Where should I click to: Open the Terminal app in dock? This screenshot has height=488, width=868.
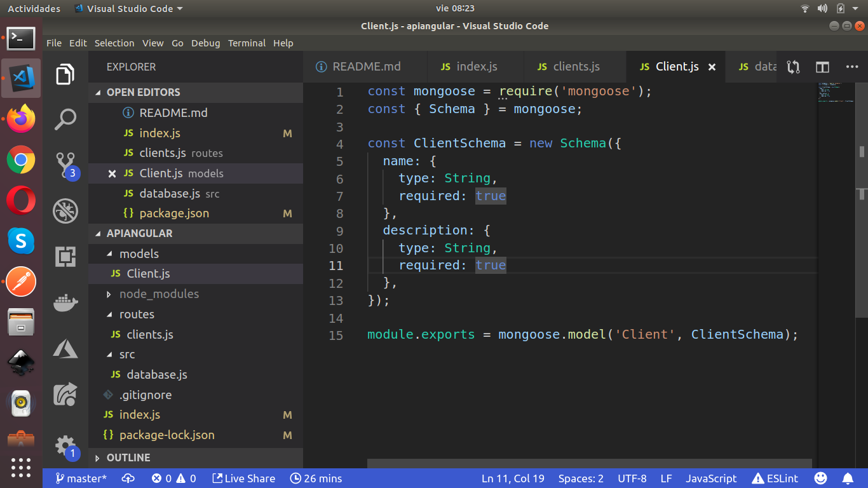pos(21,38)
